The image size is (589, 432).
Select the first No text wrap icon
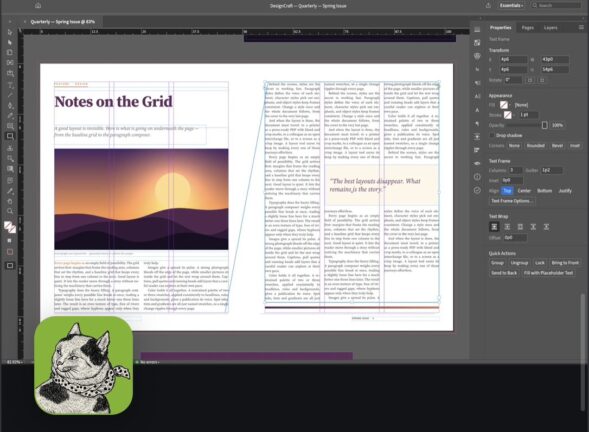pyautogui.click(x=494, y=227)
